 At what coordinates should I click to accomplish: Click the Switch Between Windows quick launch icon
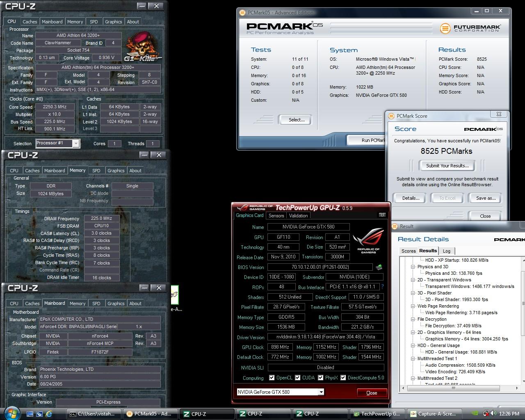click(39, 414)
